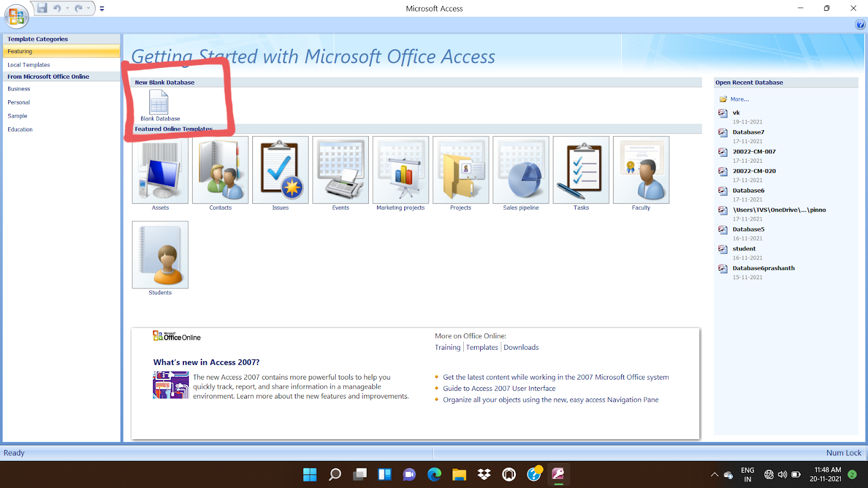Show hidden system tray icons
Screen dimensions: 868x488
point(714,474)
